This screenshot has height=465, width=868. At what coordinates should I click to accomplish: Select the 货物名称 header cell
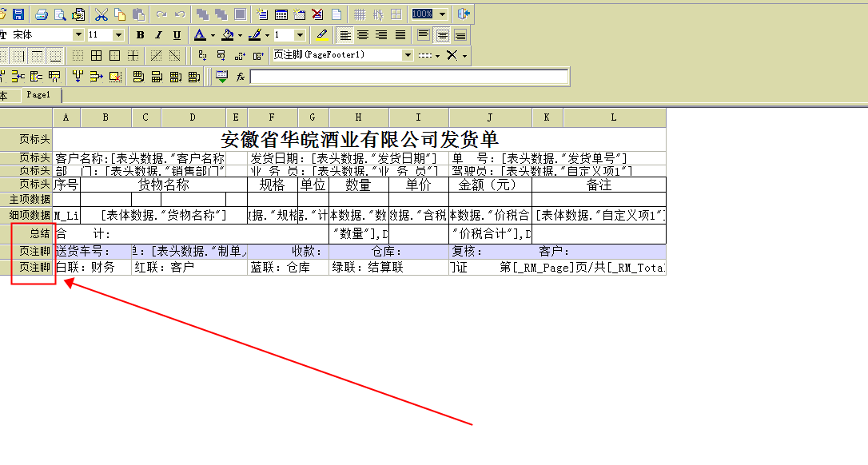[x=164, y=185]
